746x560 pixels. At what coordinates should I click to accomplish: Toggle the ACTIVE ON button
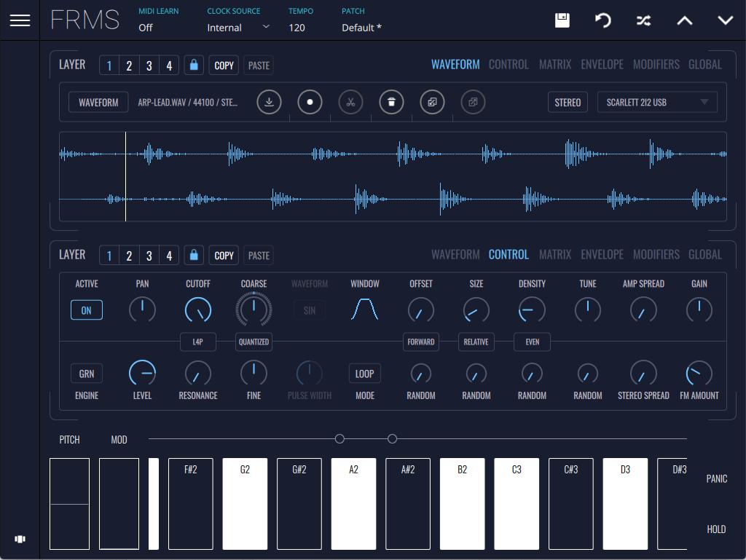[x=86, y=310]
